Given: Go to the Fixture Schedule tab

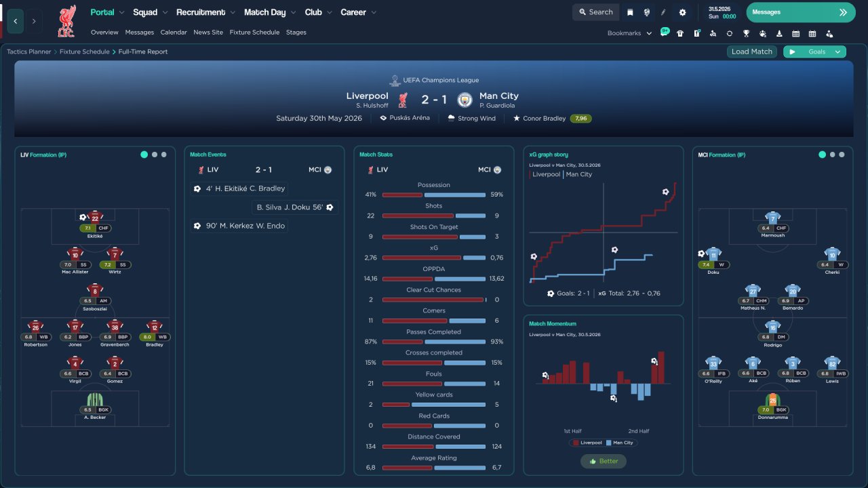Looking at the screenshot, I should 254,33.
